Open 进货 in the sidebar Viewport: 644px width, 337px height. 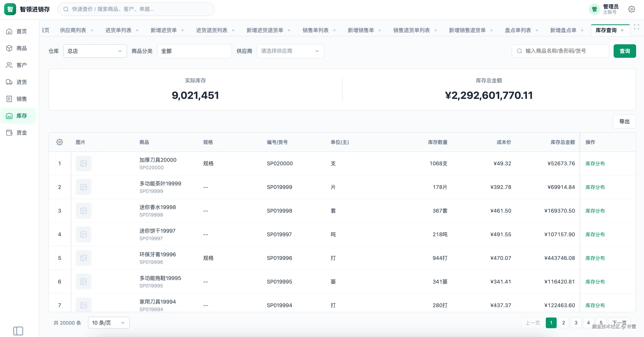tap(18, 82)
